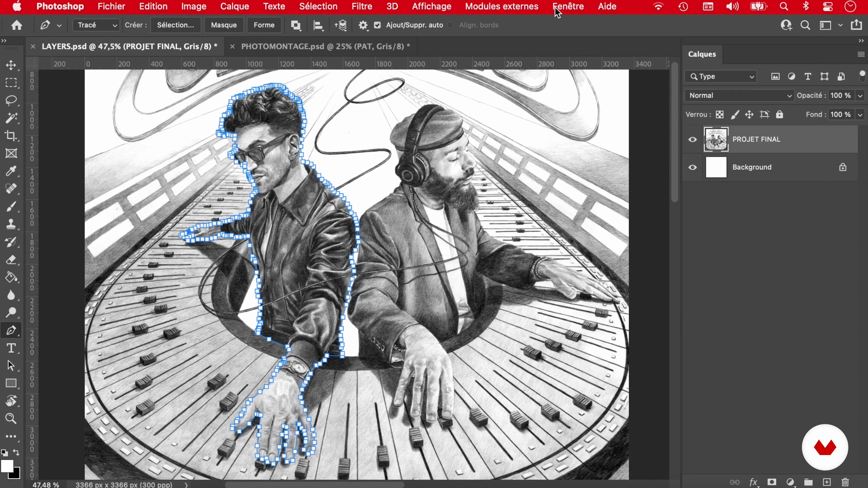
Task: Open path operations options
Action: pos(296,25)
